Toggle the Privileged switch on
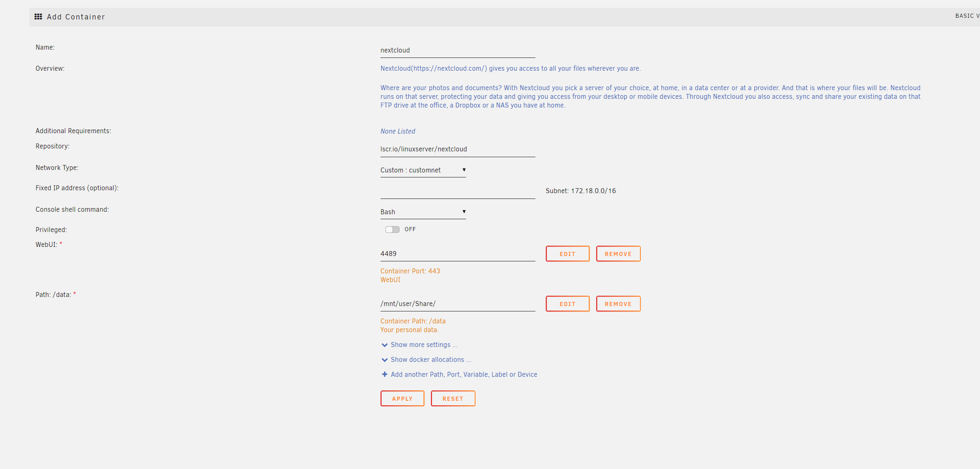The height and width of the screenshot is (469, 980). tap(392, 230)
